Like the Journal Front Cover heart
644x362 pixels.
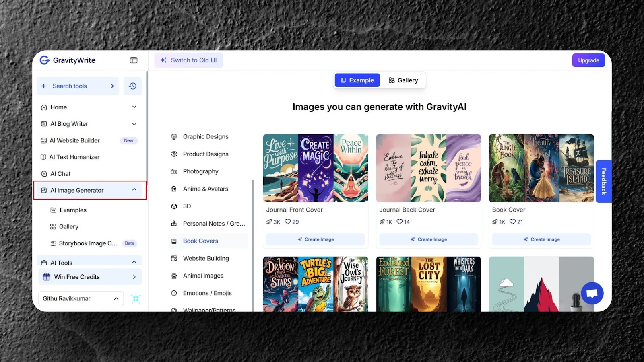click(x=288, y=222)
